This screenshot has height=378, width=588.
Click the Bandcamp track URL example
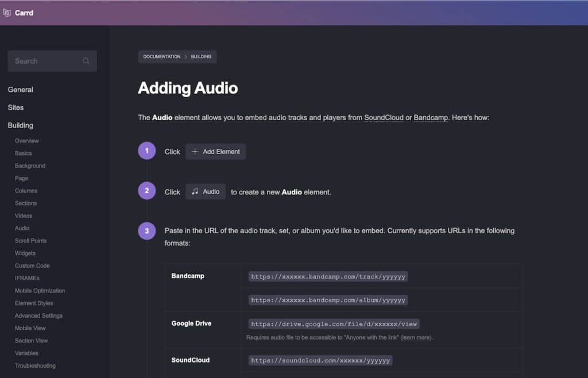pyautogui.click(x=328, y=277)
